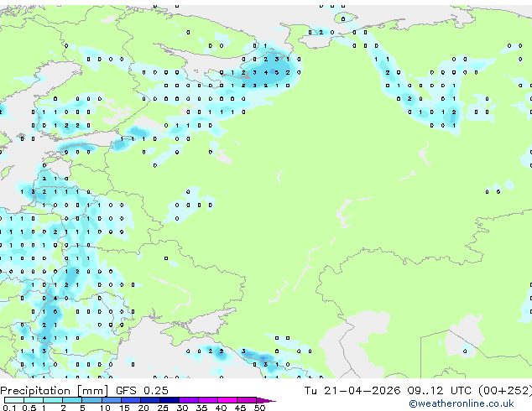Click the legend value label '25'
532x411 pixels.
163,408
